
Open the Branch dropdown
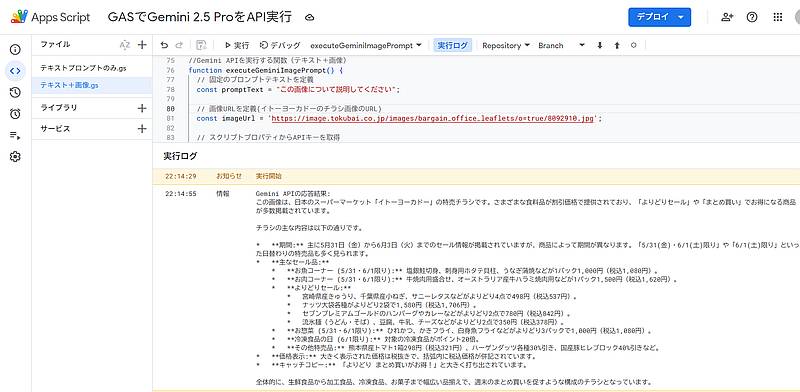(x=561, y=45)
